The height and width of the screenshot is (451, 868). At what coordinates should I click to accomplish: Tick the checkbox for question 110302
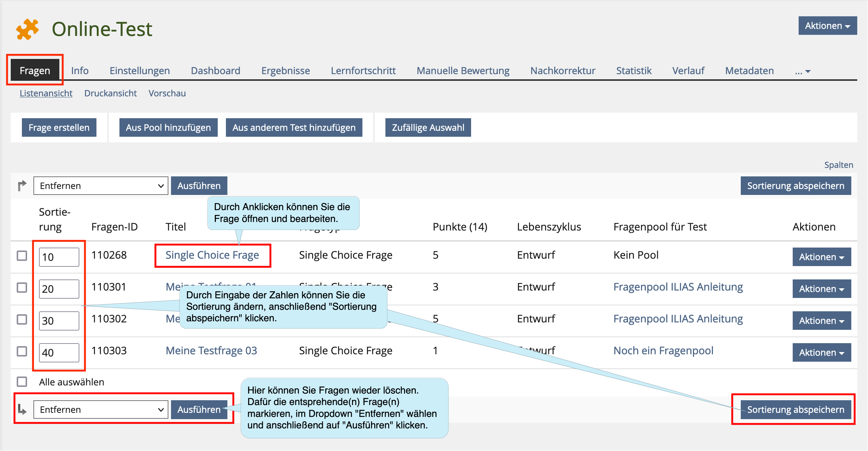click(x=22, y=319)
